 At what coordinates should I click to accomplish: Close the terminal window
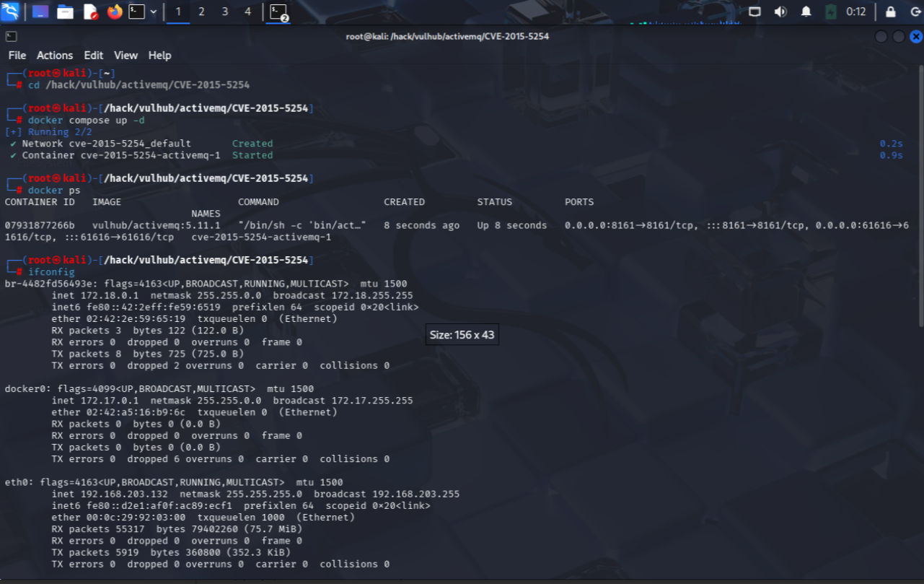click(916, 37)
